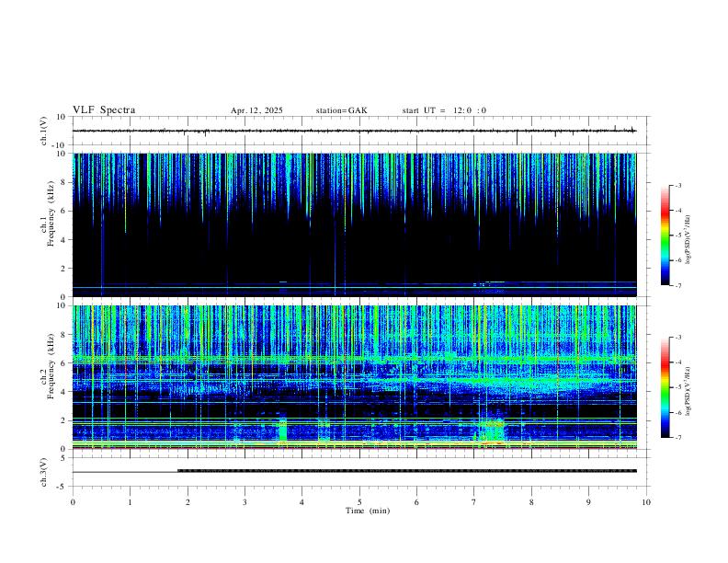Click time axis tick label "0"
Screen dimensions: 728x563
(x=73, y=502)
